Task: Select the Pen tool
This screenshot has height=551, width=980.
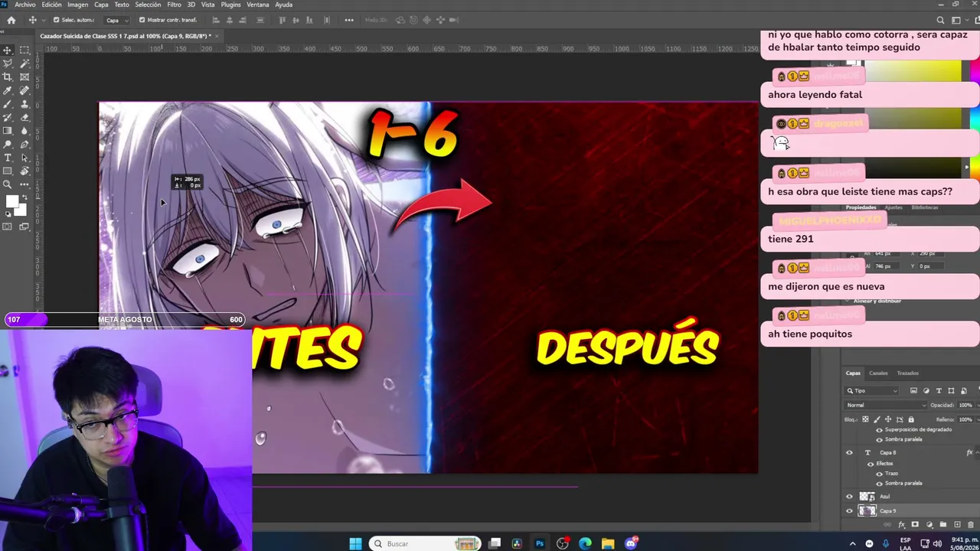Action: (24, 145)
